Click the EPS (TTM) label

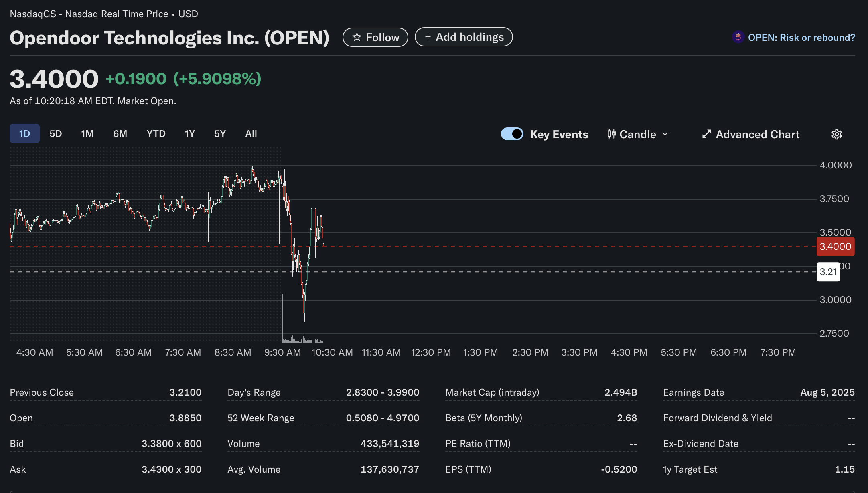pos(468,469)
